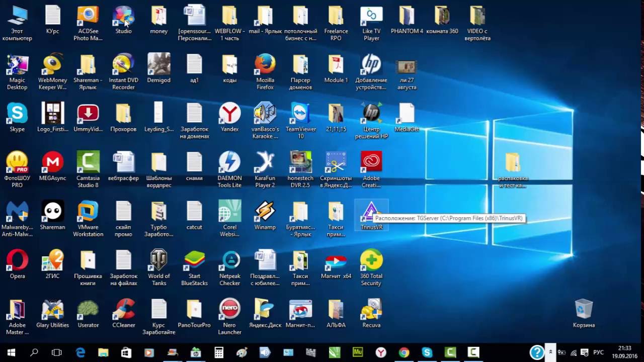Change input language via РУС indicator
Screen dimensions: 644x362
click(599, 352)
